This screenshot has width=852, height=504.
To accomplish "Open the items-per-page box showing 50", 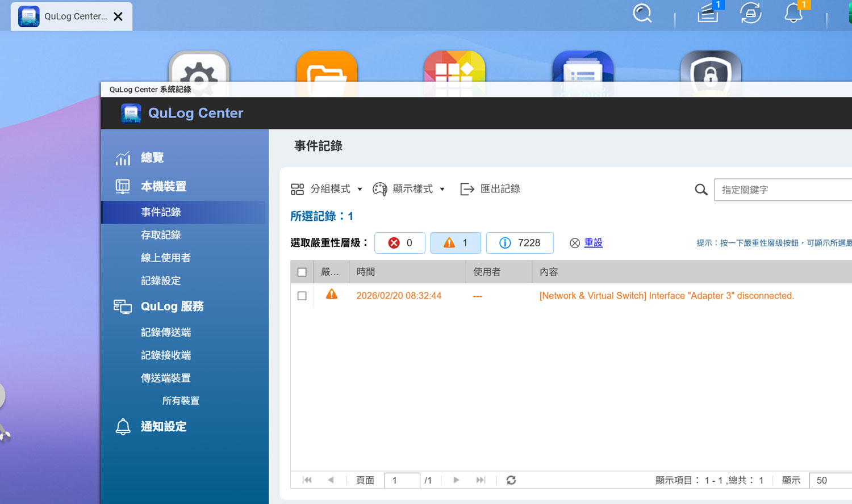I will pyautogui.click(x=830, y=480).
